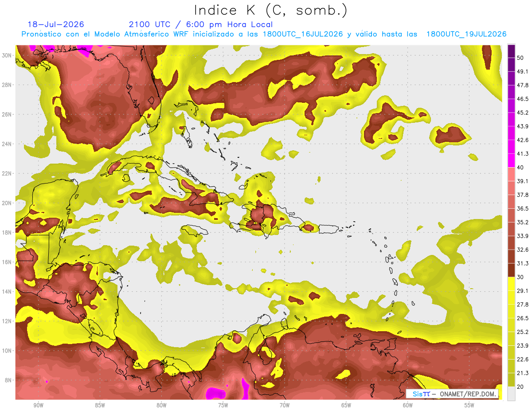This screenshot has width=532, height=411.
Task: Click the '60W' longitude label
Action: click(x=408, y=406)
